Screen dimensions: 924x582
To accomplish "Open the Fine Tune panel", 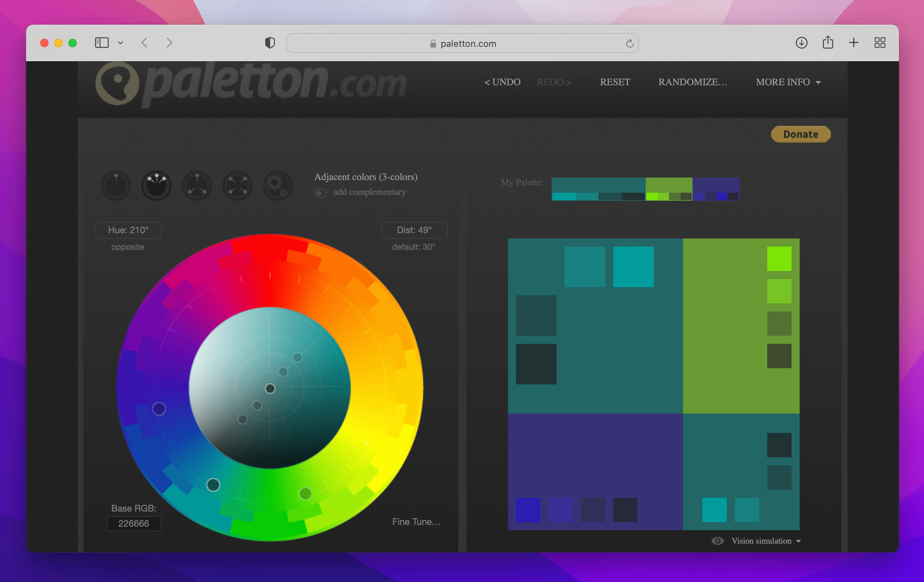I will (x=416, y=522).
